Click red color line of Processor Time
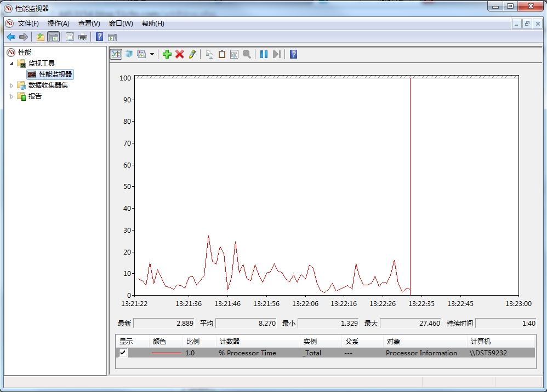This screenshot has height=392, width=547. 166,353
